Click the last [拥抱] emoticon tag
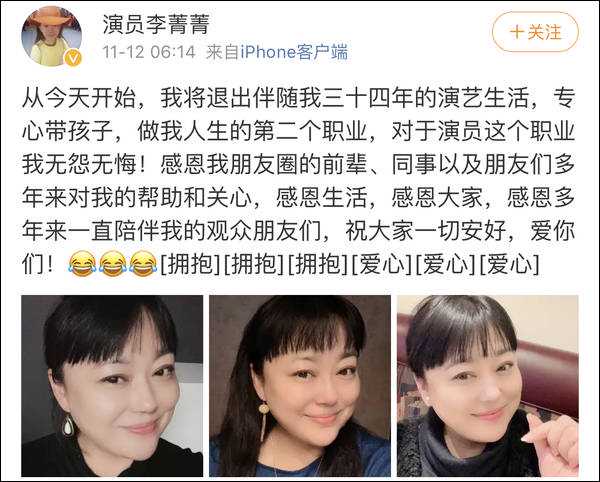The image size is (600, 482). point(318,264)
